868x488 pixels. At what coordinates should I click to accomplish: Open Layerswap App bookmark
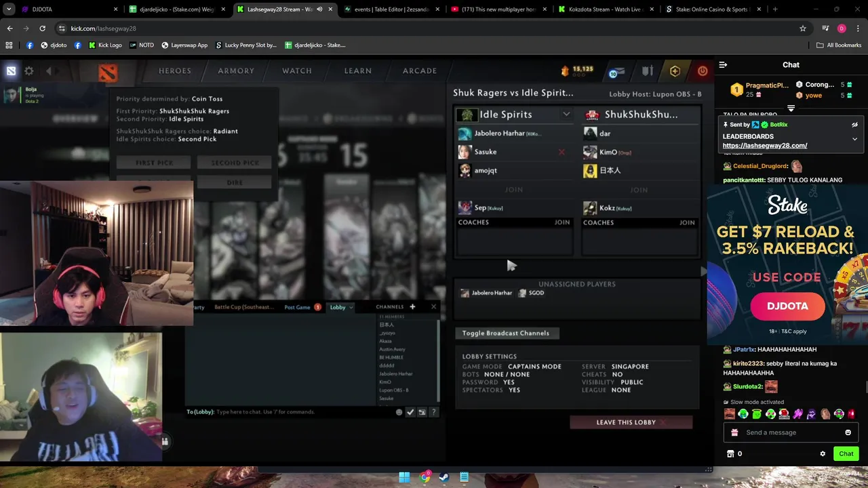(184, 45)
